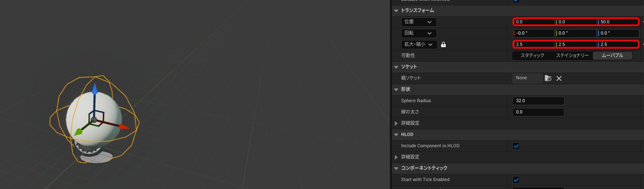644x189 pixels.
Task: Click the blue Z-axis gizmo arrow
Action: click(x=95, y=88)
